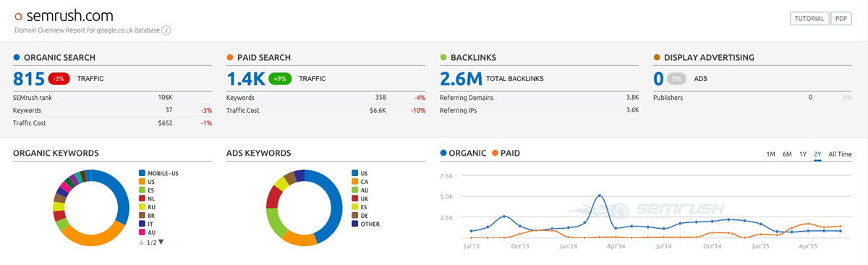
Task: Click the semrush.com domain title
Action: [70, 15]
